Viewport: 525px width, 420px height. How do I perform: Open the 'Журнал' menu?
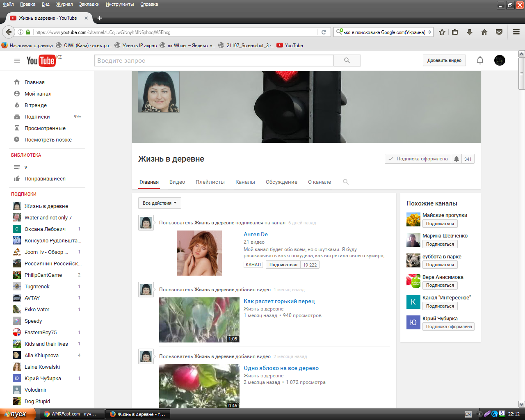coord(64,4)
